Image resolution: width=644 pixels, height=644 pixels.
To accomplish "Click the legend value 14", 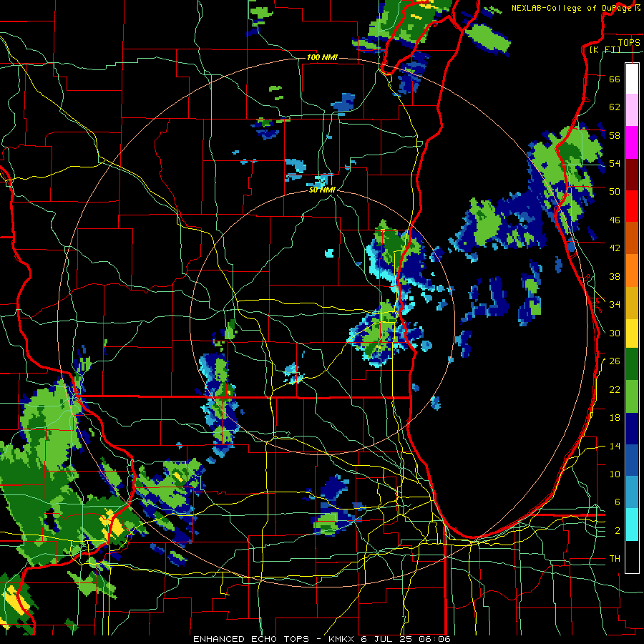I will (x=615, y=446).
